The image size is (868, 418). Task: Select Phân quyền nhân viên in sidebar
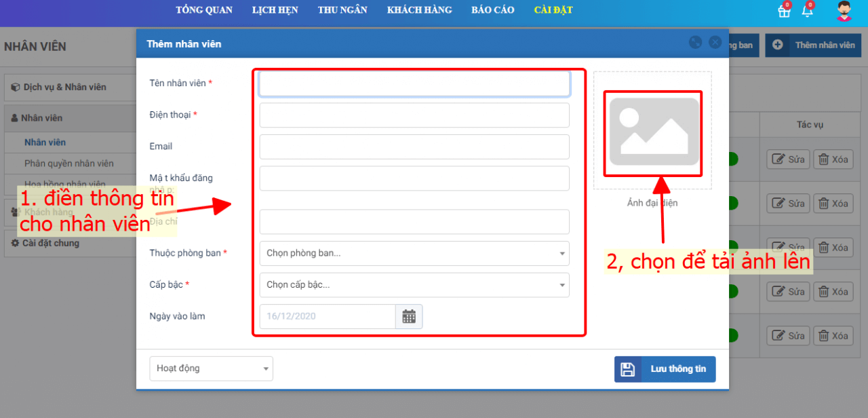click(69, 164)
